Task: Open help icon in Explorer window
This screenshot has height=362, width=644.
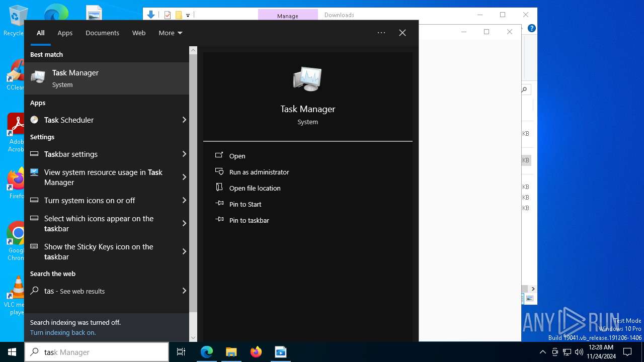Action: pos(531,28)
